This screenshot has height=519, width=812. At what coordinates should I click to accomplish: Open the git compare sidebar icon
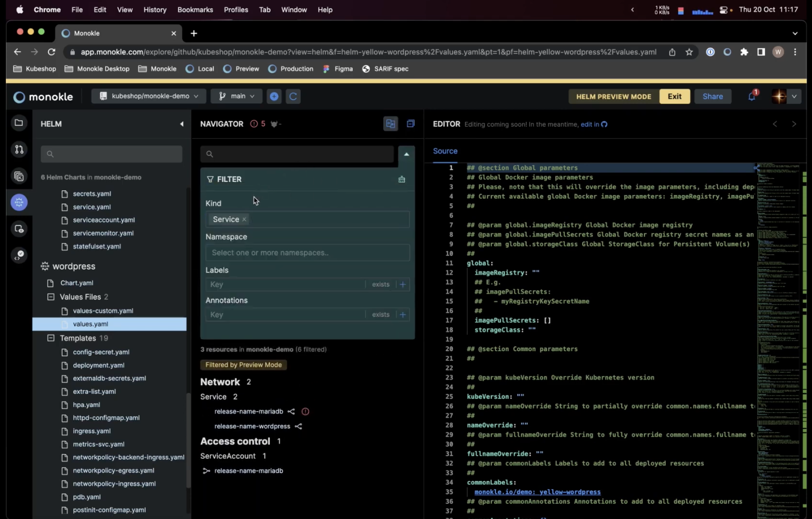click(x=19, y=150)
